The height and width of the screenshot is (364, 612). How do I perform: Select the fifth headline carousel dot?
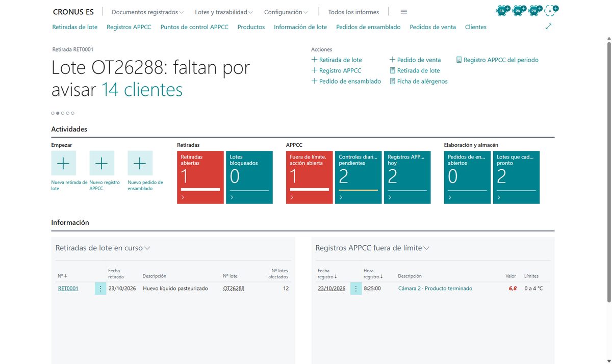pos(73,113)
